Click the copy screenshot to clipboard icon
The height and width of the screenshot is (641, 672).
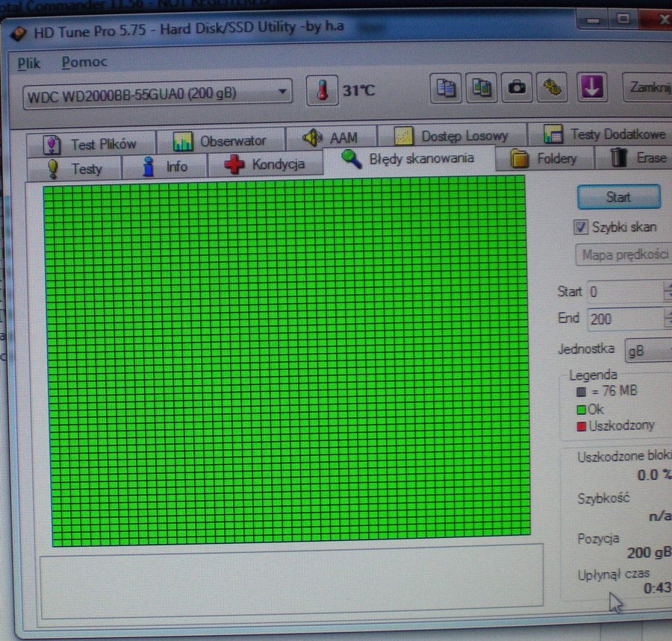click(x=482, y=87)
